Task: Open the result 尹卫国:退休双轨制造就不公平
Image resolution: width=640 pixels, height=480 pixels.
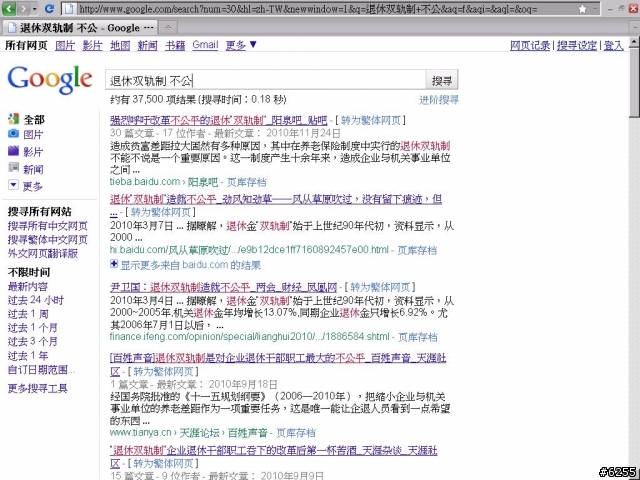Action: 223,287
